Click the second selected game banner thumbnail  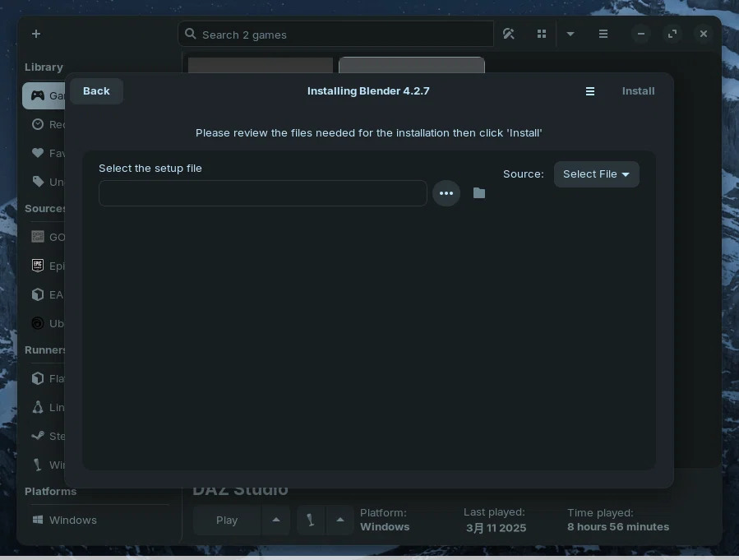412,65
